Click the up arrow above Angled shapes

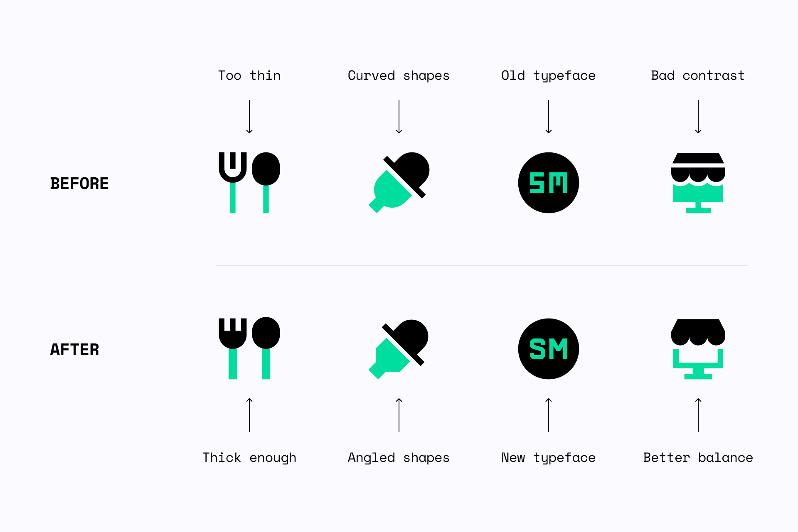(399, 415)
